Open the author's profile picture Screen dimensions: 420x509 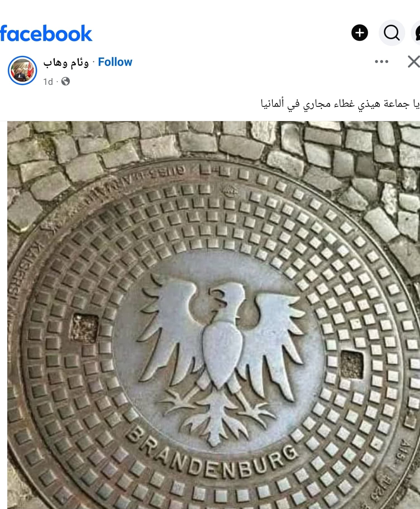22,70
